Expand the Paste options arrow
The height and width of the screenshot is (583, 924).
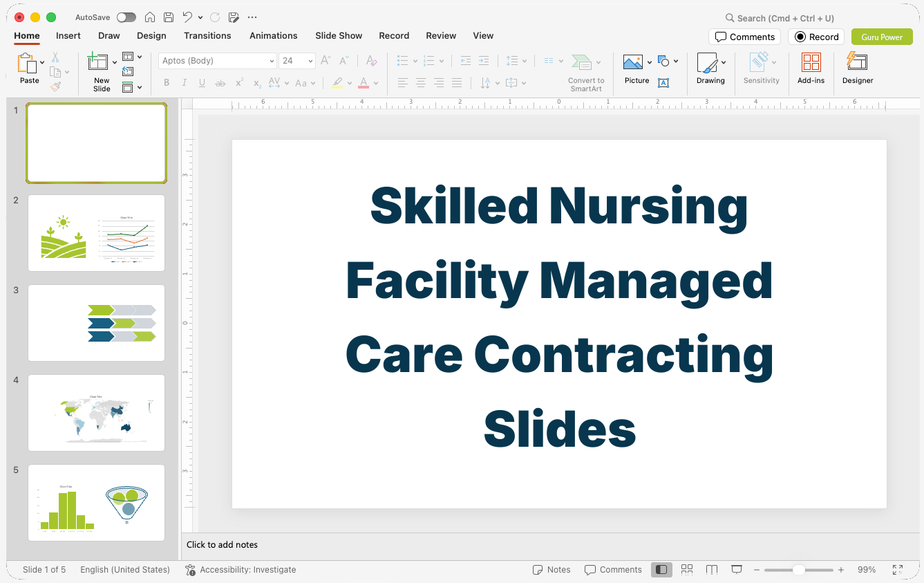(42, 62)
